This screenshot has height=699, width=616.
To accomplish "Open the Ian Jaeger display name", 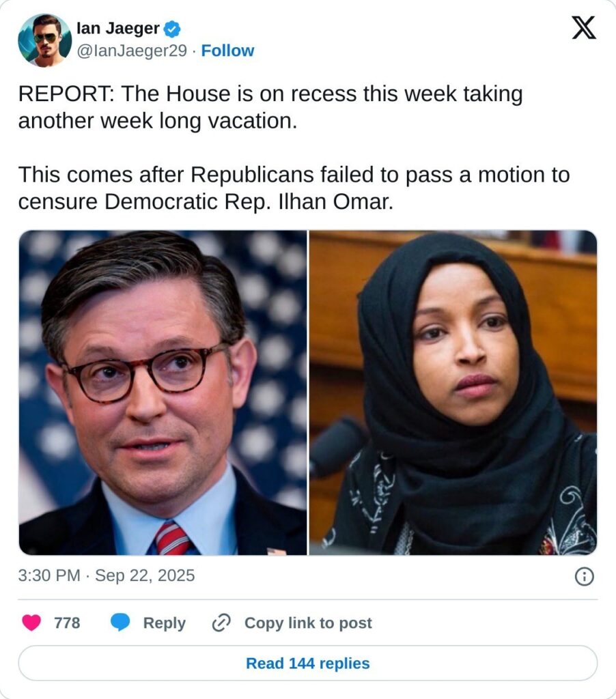I will pos(117,29).
